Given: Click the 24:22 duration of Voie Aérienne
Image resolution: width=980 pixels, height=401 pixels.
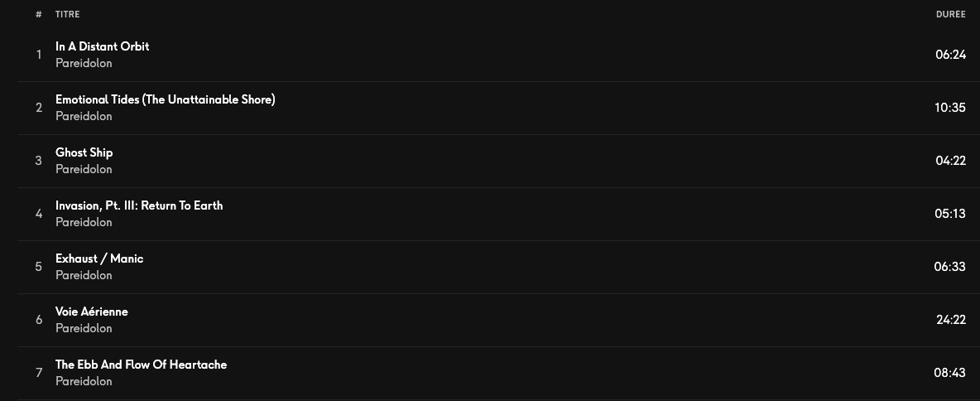Looking at the screenshot, I should [x=951, y=320].
